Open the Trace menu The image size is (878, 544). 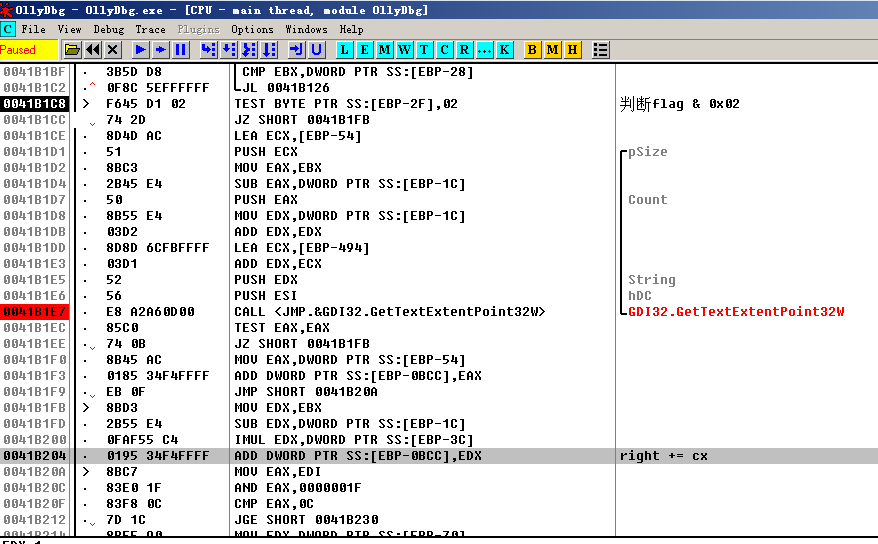pos(151,29)
